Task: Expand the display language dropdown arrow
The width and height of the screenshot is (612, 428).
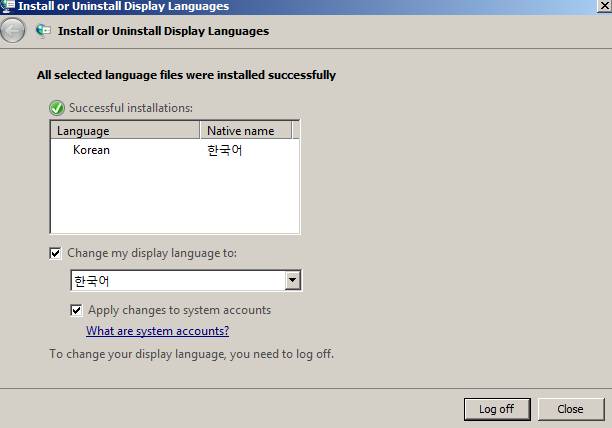Action: (x=293, y=280)
